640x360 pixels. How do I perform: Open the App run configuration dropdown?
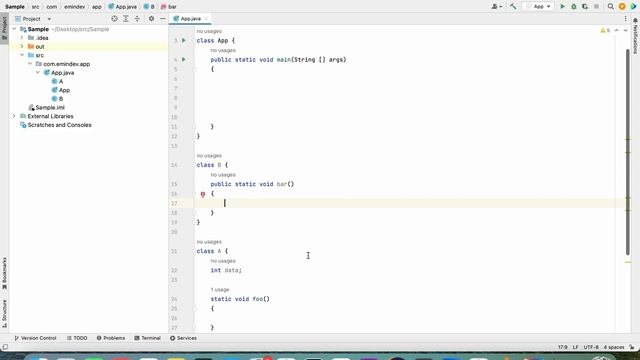point(538,7)
